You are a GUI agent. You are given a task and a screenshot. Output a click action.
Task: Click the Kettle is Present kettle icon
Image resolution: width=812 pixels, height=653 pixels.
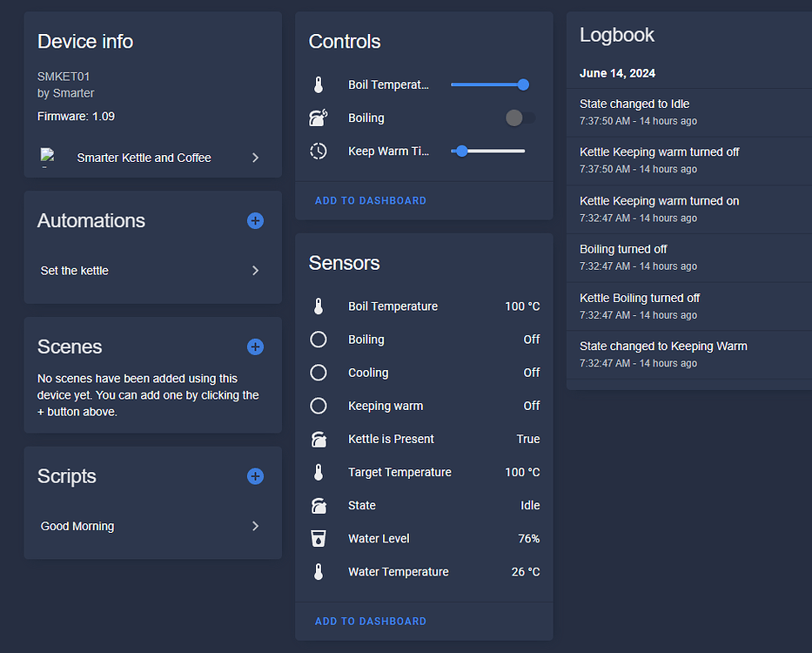(x=319, y=439)
